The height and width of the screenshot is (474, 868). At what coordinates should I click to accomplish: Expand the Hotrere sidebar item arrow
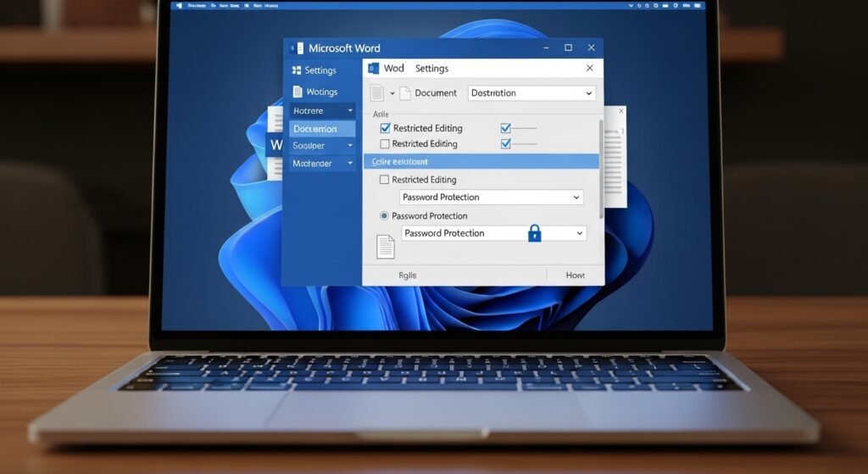(x=349, y=111)
